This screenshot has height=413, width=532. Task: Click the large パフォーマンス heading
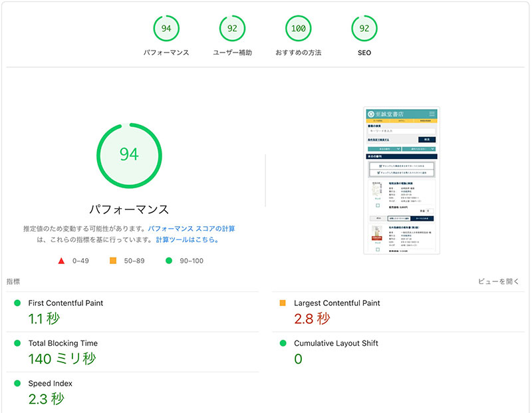[x=129, y=209]
